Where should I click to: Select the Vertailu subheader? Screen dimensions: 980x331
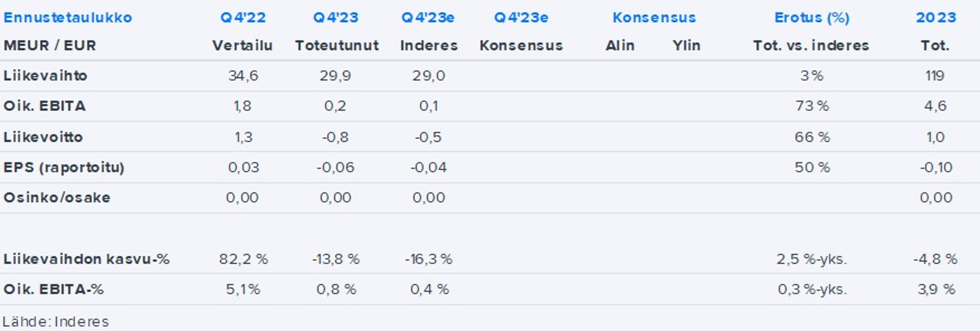tap(243, 46)
